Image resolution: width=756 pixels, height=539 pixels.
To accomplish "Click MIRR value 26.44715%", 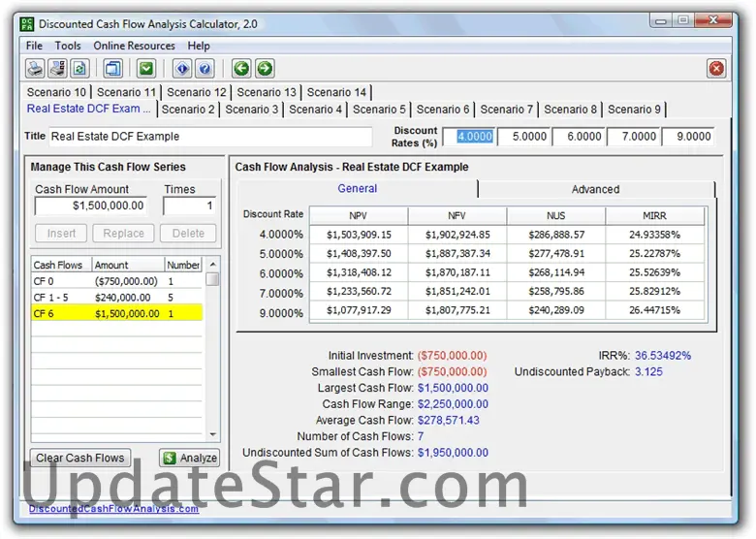I will pos(655,310).
